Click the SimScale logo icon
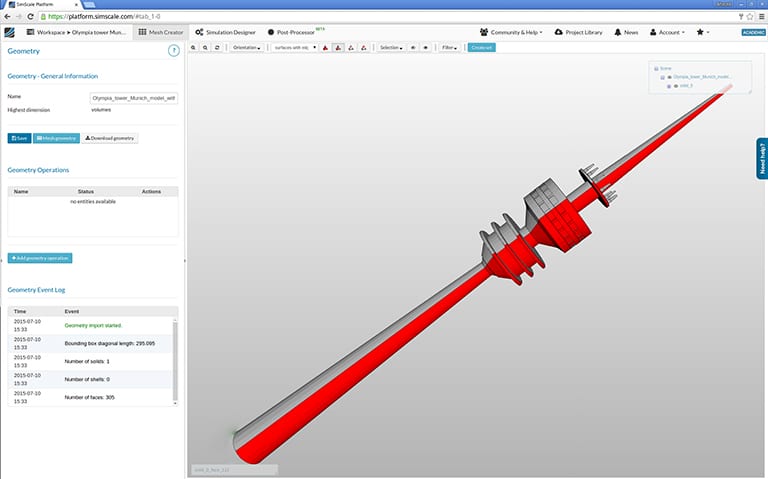Viewport: 768px width, 479px height. pyautogui.click(x=9, y=32)
